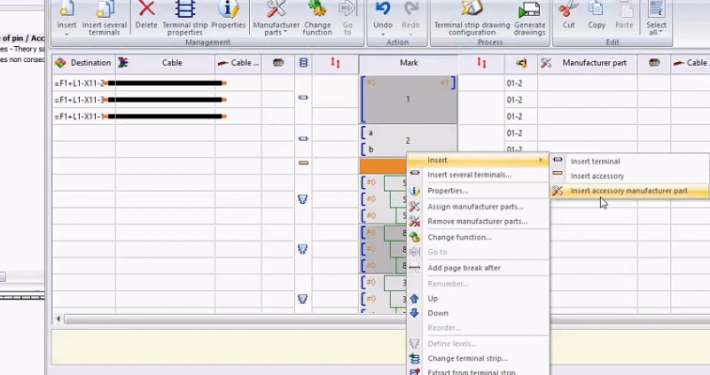Click the Cut scissors icon

(568, 9)
